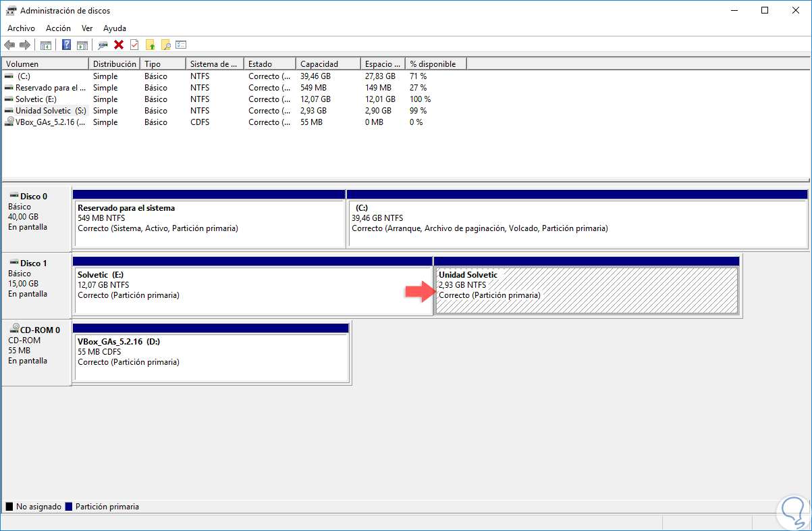Viewport: 812px width, 531px height.
Task: Sort by the Sistema de archivos column header
Action: click(x=215, y=64)
